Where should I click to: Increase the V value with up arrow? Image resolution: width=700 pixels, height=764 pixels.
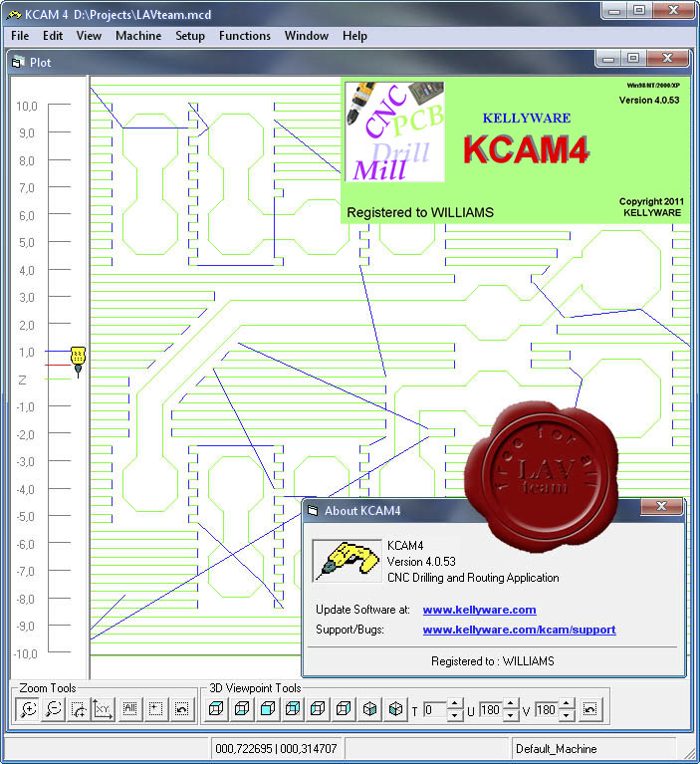click(x=566, y=704)
